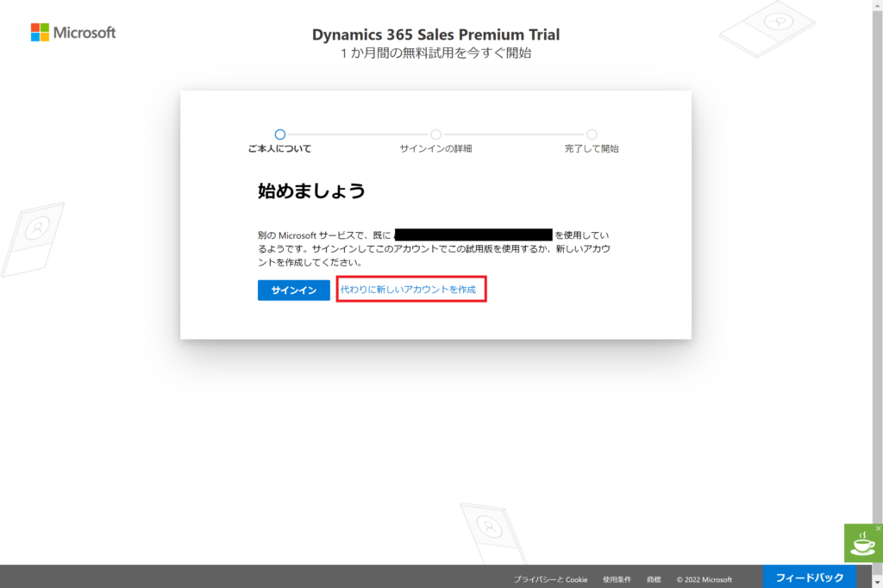This screenshot has height=588, width=883.
Task: Click the Microsoft logo
Action: click(x=73, y=33)
